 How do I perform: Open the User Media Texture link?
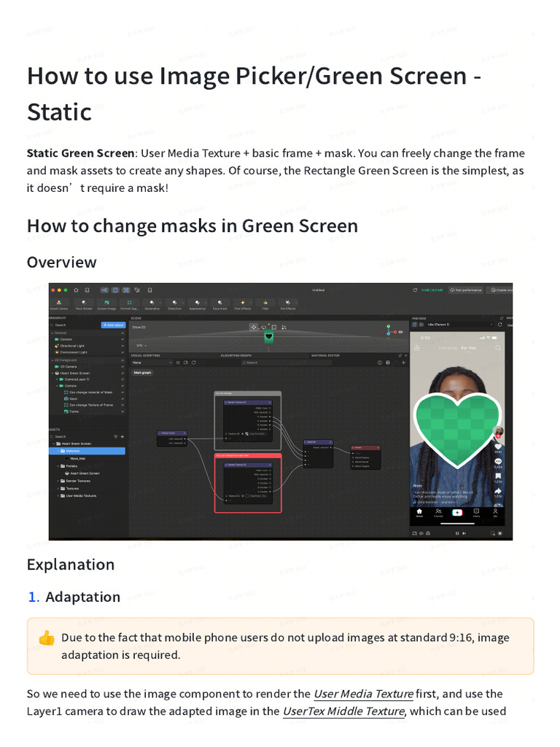[x=364, y=694]
